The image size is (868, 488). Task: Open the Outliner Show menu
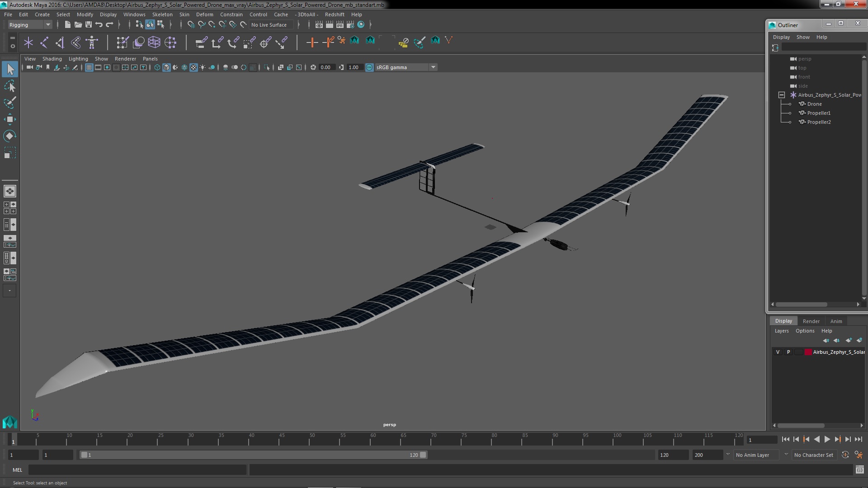point(802,37)
